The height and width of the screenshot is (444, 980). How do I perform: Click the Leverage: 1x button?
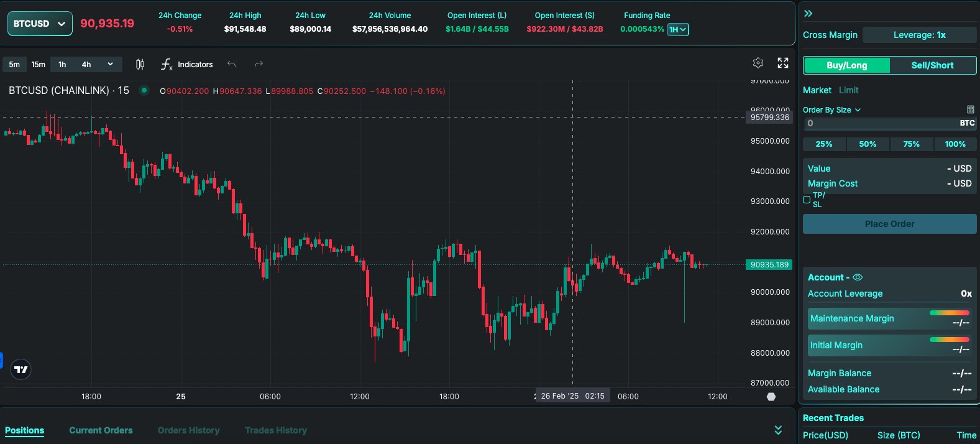click(x=919, y=35)
